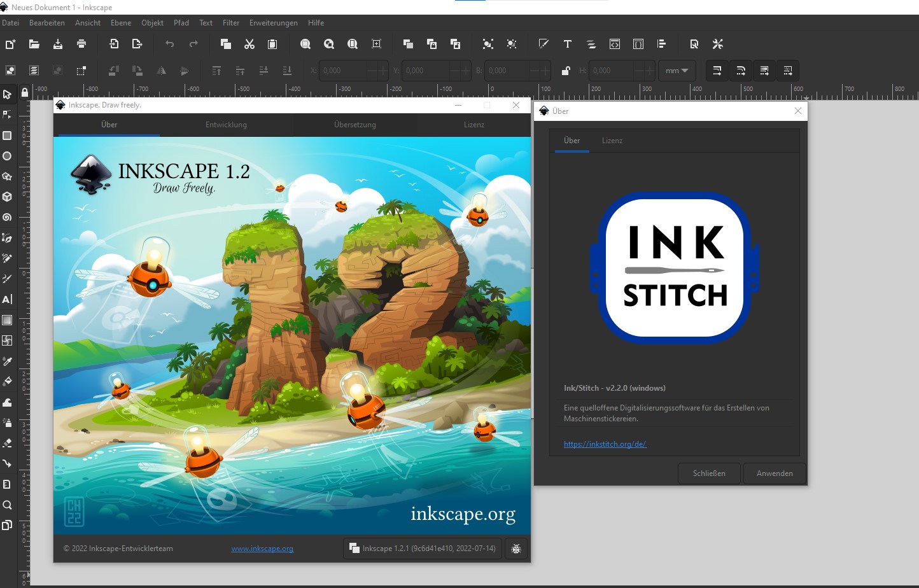
Task: Select the Gradient tool
Action: click(x=8, y=320)
